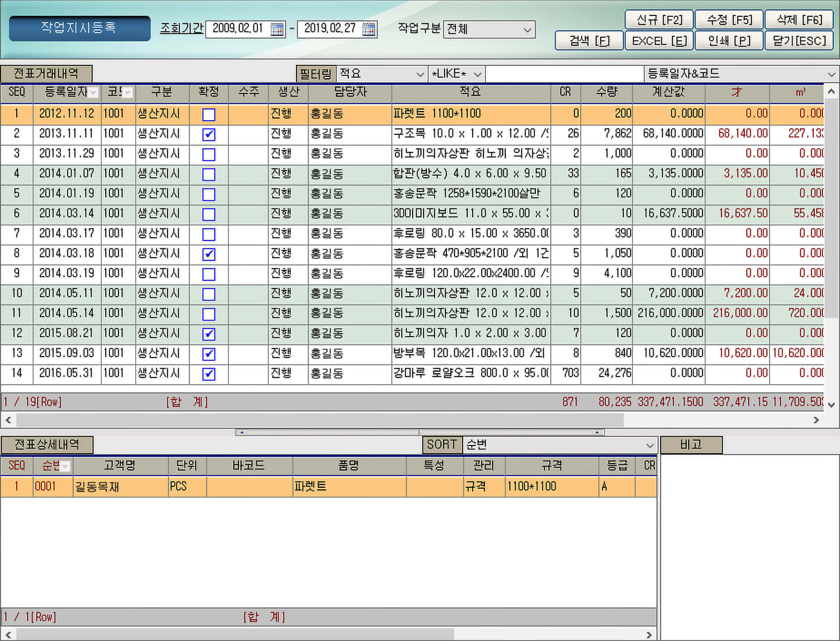Click the 검색 [F] button
840x641 pixels.
point(589,41)
